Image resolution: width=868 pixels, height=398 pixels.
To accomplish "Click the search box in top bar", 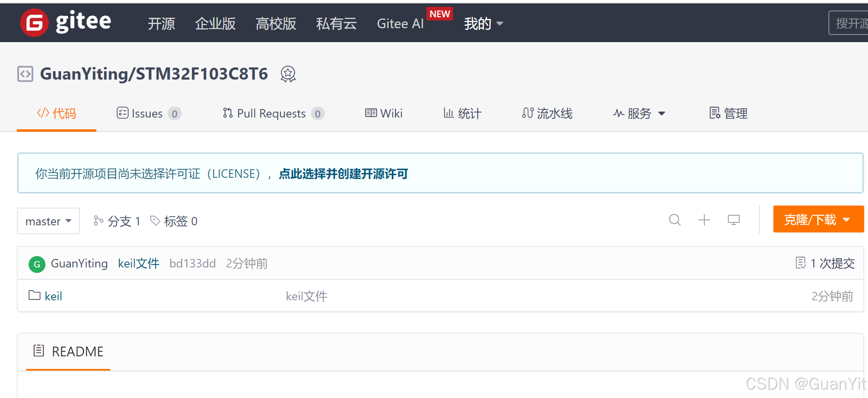I will pyautogui.click(x=848, y=23).
